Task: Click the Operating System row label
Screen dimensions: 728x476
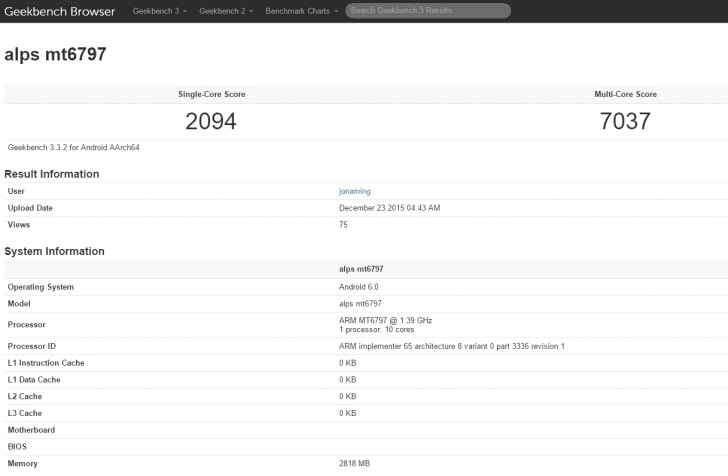Action: [41, 287]
